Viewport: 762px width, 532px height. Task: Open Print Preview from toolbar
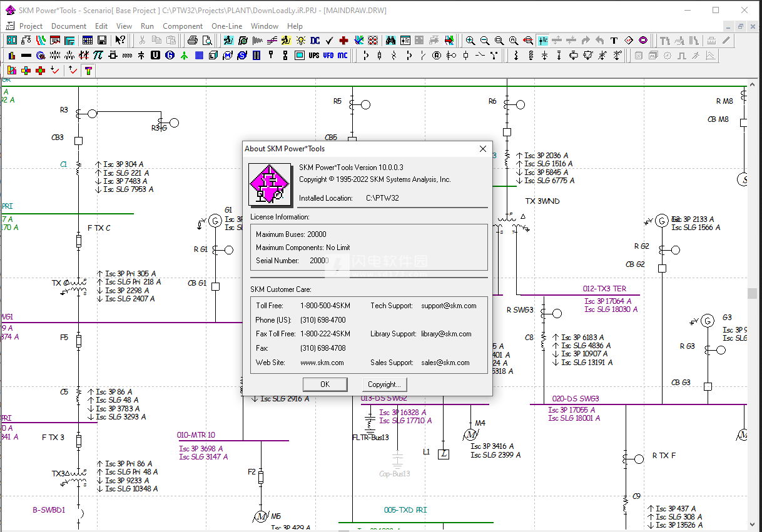[x=206, y=40]
